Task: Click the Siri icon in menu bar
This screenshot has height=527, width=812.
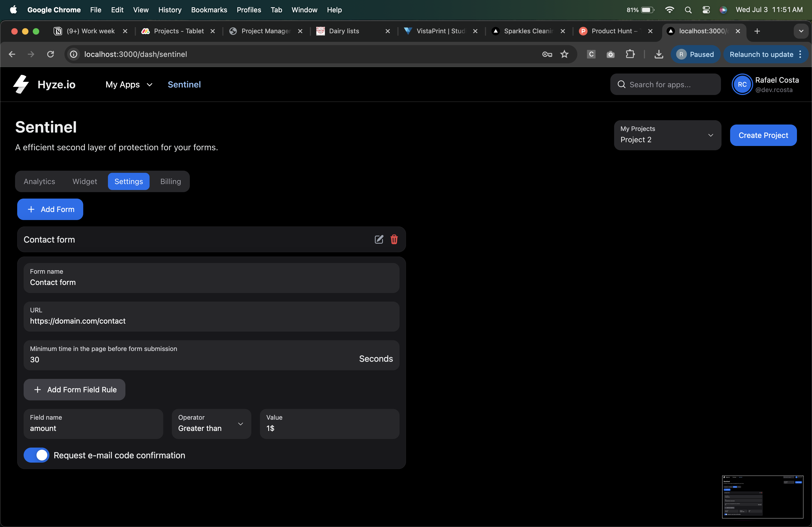Action: point(723,10)
